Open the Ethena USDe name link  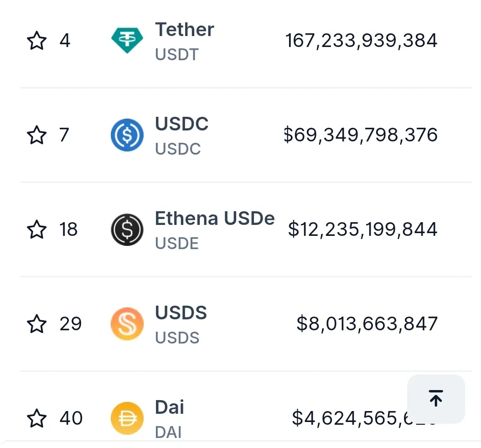coord(215,219)
